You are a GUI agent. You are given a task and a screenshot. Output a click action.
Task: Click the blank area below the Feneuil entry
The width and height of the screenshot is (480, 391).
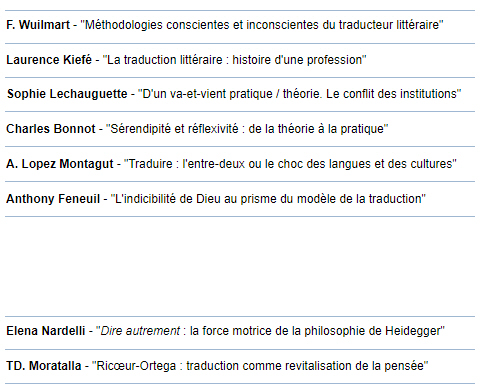pyautogui.click(x=240, y=267)
